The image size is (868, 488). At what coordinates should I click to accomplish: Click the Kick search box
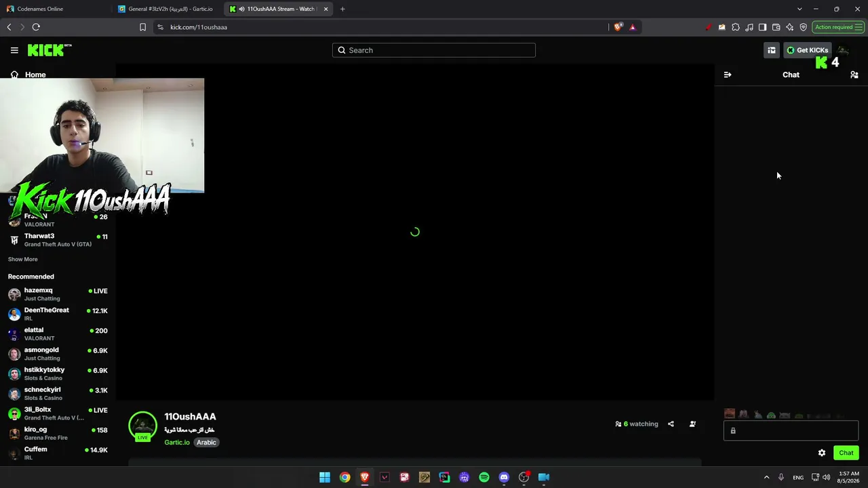pyautogui.click(x=434, y=50)
